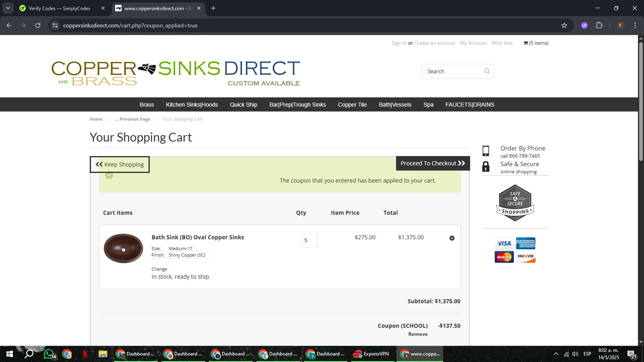
Task: Click Change under the sink options
Action: tap(159, 269)
